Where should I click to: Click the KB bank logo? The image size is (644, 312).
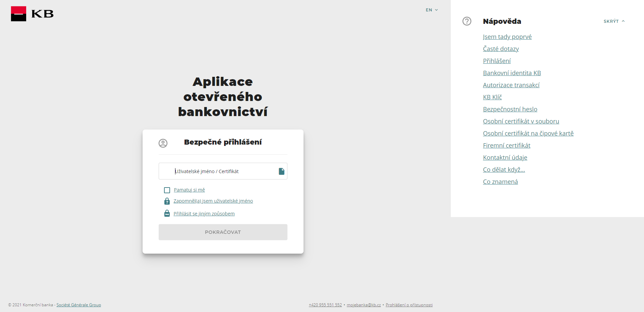pos(32,14)
